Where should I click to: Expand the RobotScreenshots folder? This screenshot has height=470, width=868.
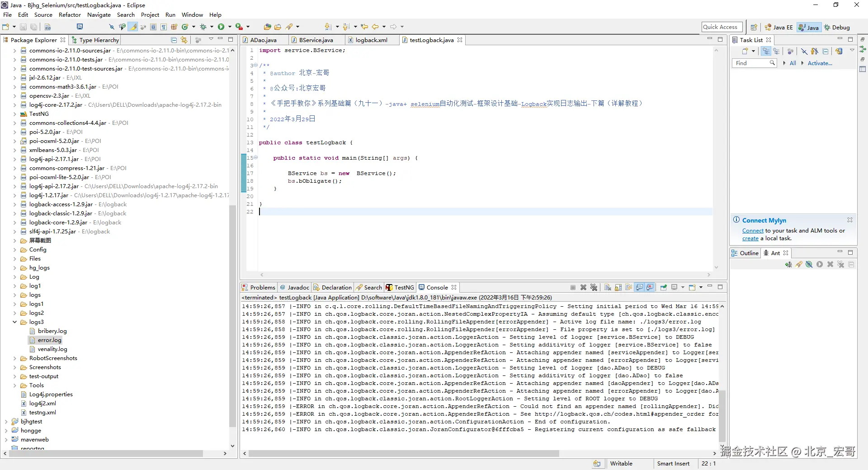[14, 358]
